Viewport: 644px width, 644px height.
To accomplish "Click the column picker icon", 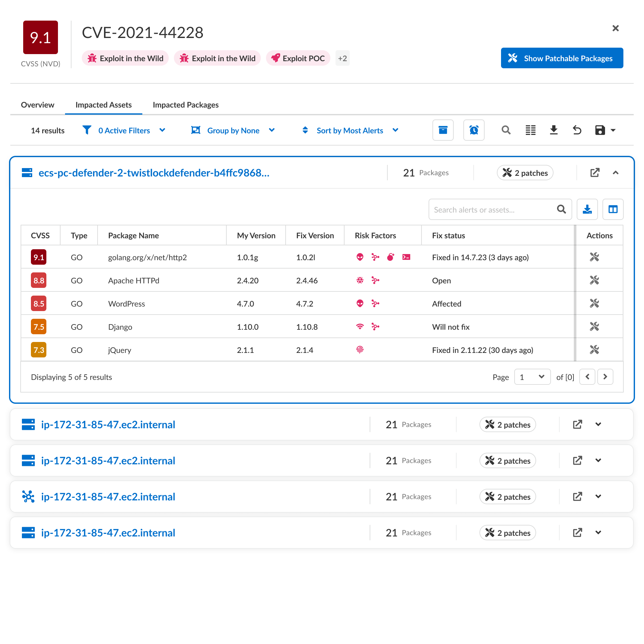I will tap(613, 209).
